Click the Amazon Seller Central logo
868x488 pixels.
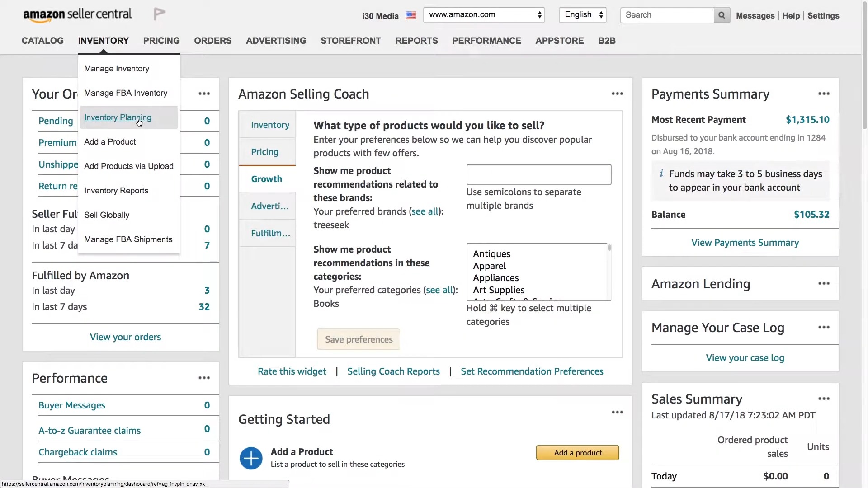click(77, 14)
